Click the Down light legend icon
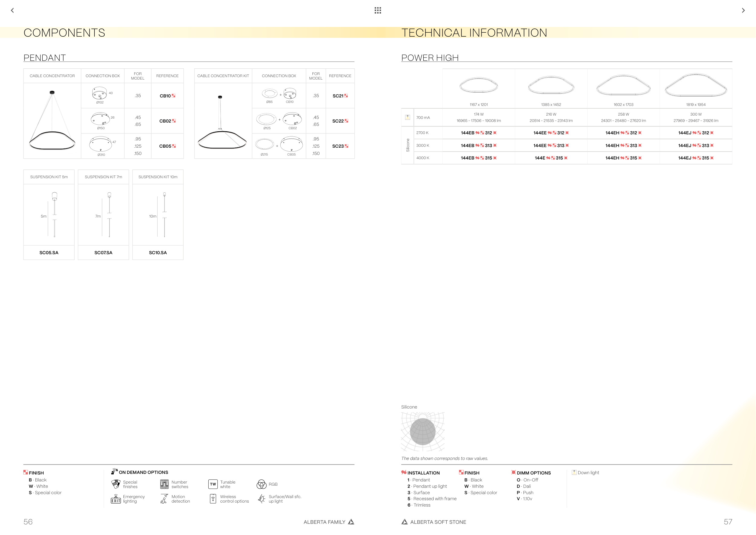Screen dimensions: 756x535 [x=574, y=472]
